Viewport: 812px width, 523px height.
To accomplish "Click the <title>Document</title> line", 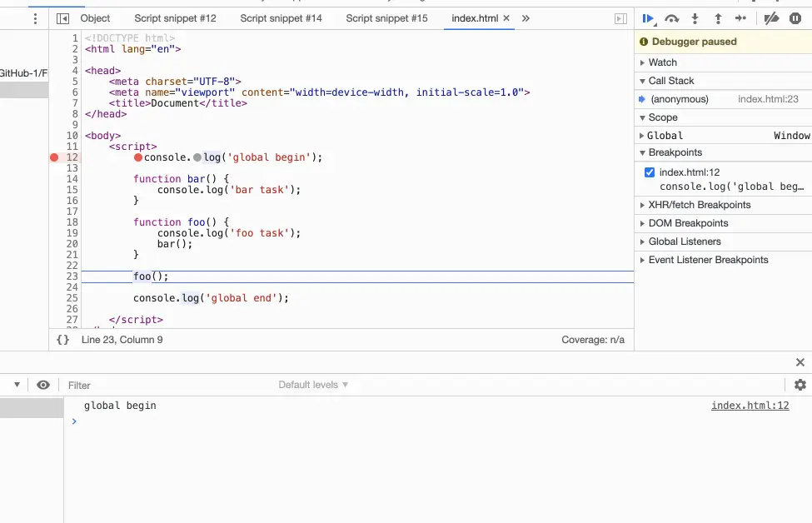I will (177, 103).
